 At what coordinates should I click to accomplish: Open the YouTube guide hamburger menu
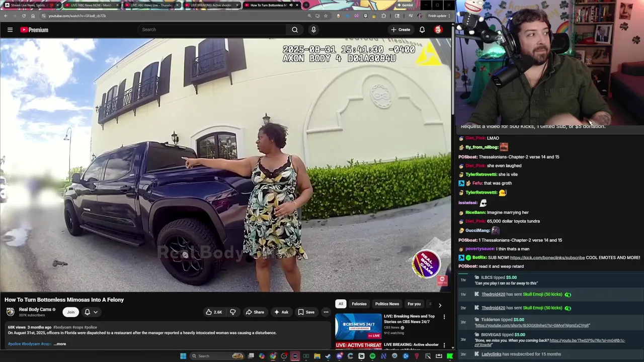pos(10,30)
